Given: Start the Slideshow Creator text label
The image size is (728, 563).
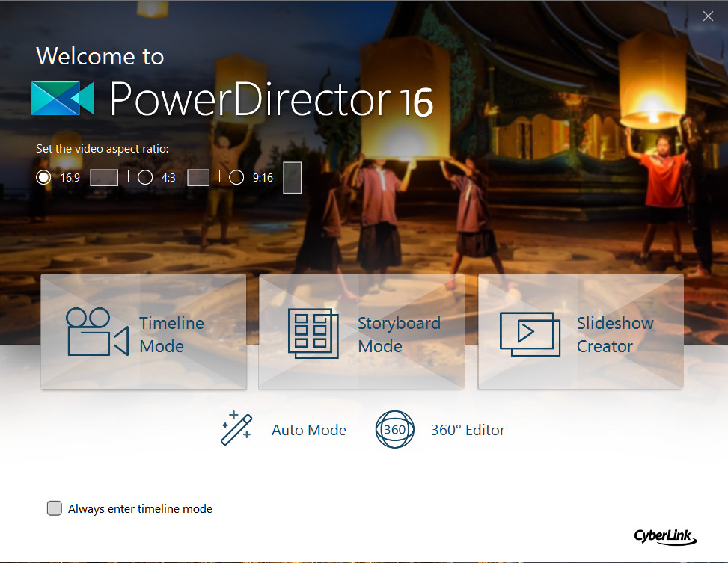Looking at the screenshot, I should point(614,334).
